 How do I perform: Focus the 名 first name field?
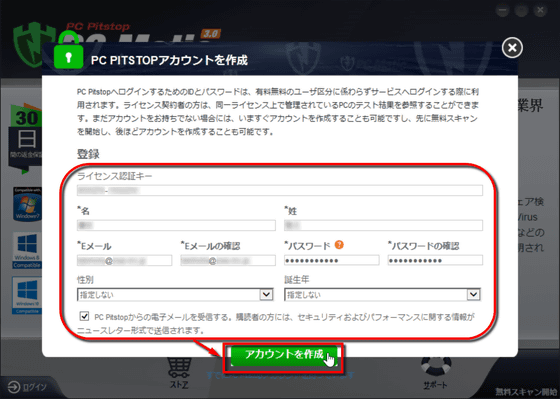[x=176, y=225]
